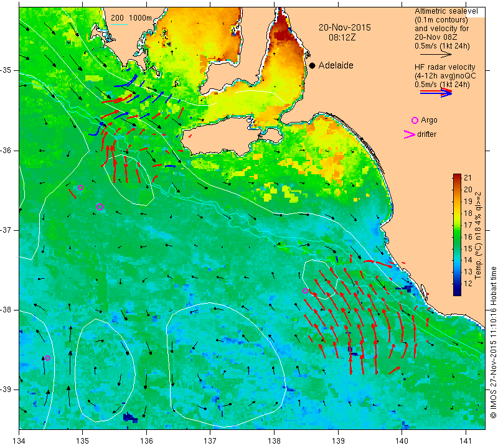The width and height of the screenshot is (498, 448).
Task: Click the Argo float marker near 138.5E 37.8S
Action: (x=305, y=291)
